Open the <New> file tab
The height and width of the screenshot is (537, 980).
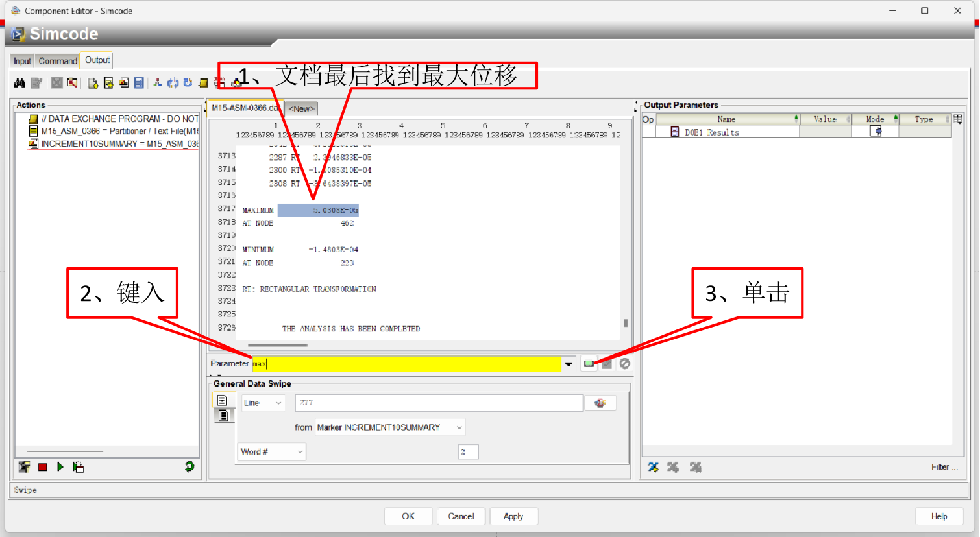click(301, 109)
